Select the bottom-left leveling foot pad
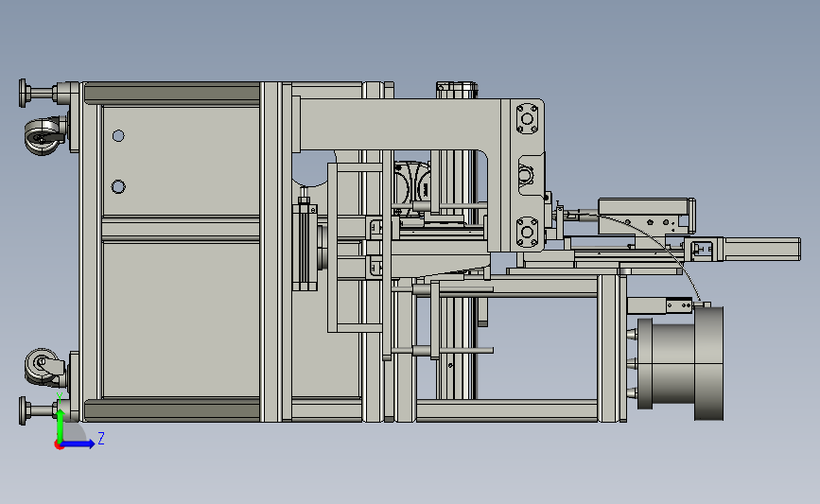Image resolution: width=820 pixels, height=504 pixels. click(x=23, y=410)
